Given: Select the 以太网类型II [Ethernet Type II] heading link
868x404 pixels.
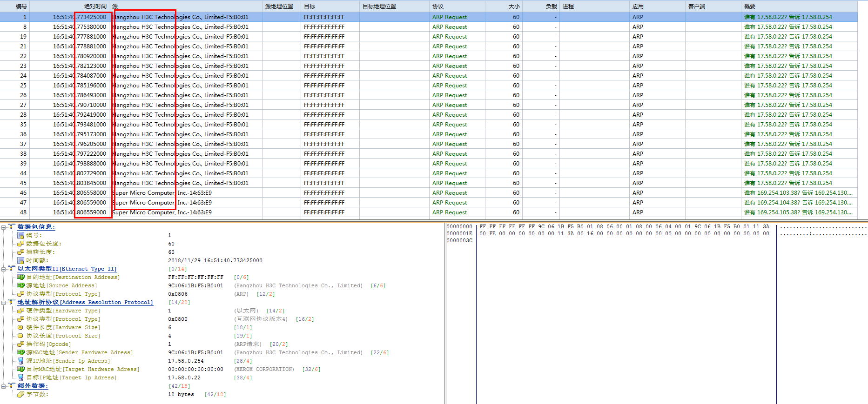Looking at the screenshot, I should point(67,269).
